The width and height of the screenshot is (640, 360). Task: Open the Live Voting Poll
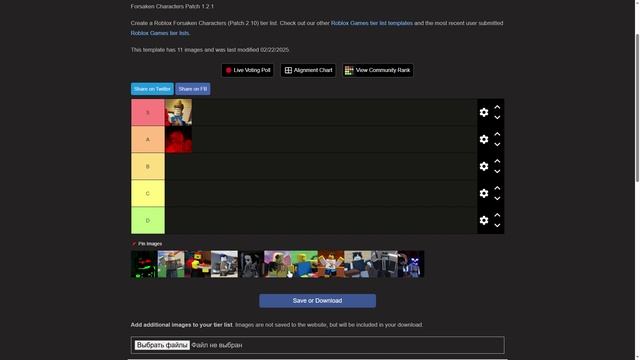click(248, 70)
